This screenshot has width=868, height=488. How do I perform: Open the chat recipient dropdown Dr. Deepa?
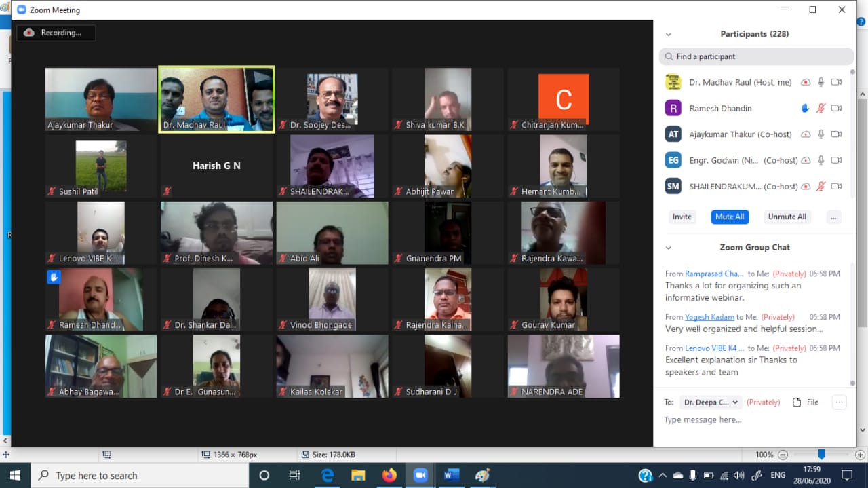(710, 402)
